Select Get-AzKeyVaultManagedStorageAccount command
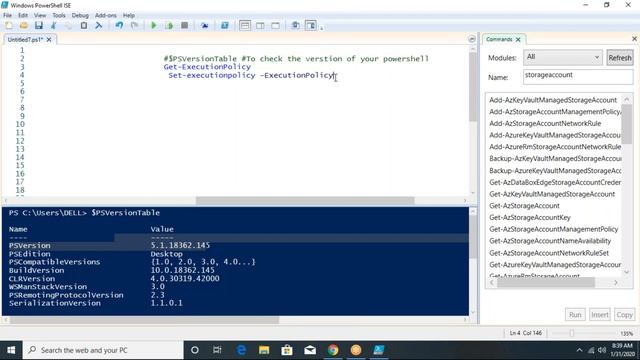640x360 pixels. (552, 194)
